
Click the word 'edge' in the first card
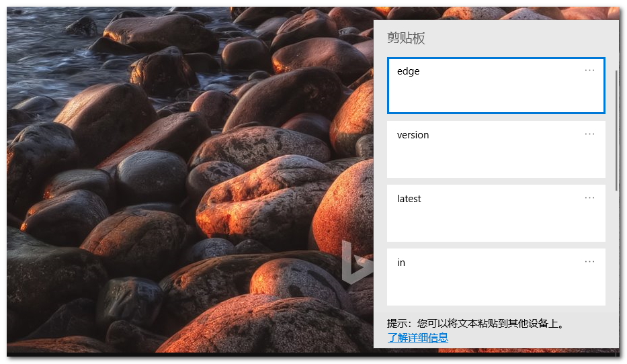click(x=408, y=71)
